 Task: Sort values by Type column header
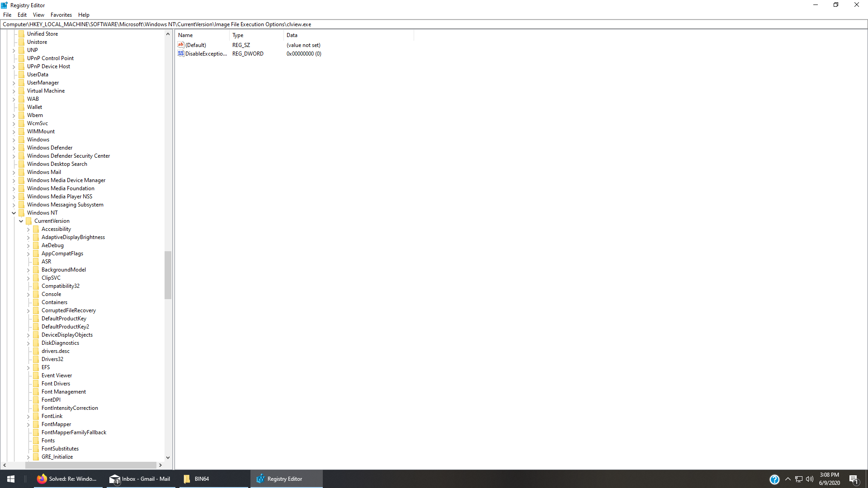pyautogui.click(x=256, y=35)
